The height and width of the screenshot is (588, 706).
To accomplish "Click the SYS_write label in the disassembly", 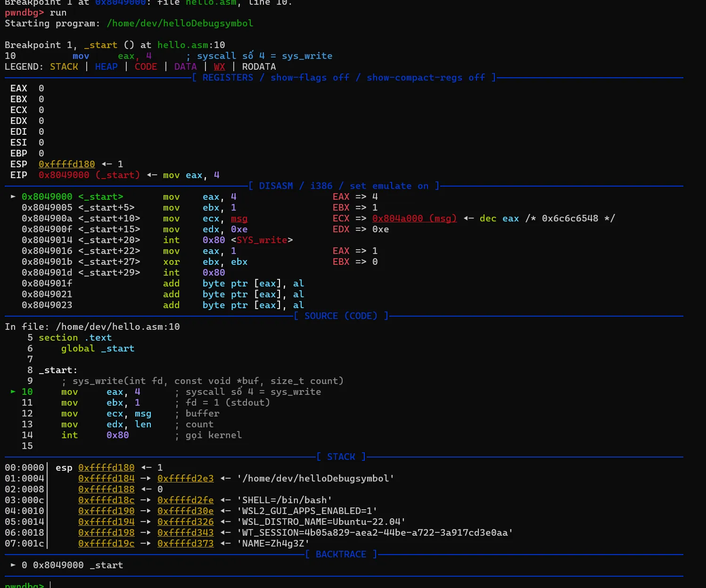I will coord(262,240).
